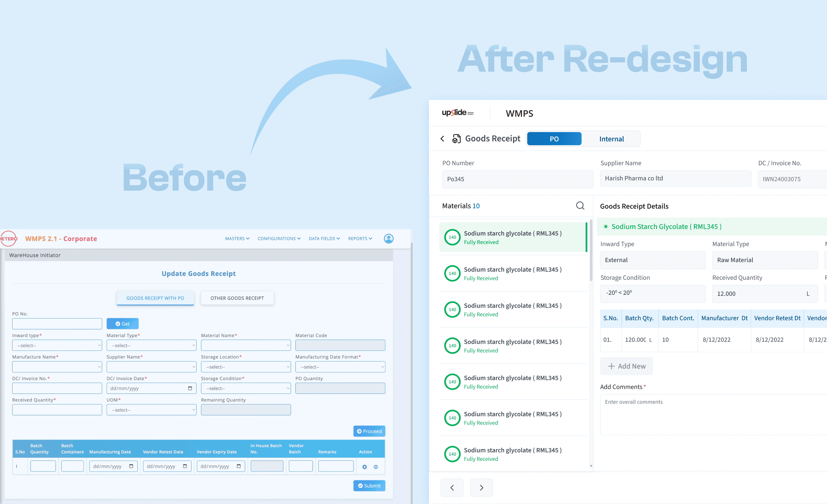Click the previous page arrow below materials
The height and width of the screenshot is (504, 827).
pos(452,487)
